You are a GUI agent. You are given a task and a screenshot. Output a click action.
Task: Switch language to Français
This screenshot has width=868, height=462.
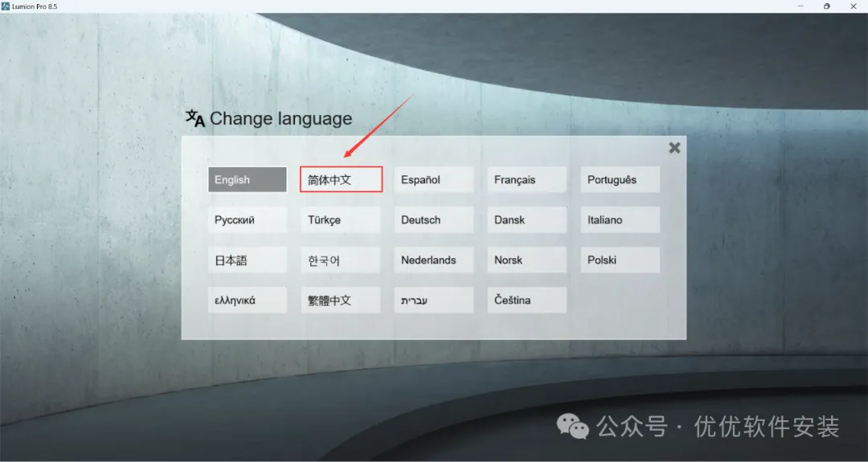coord(527,180)
